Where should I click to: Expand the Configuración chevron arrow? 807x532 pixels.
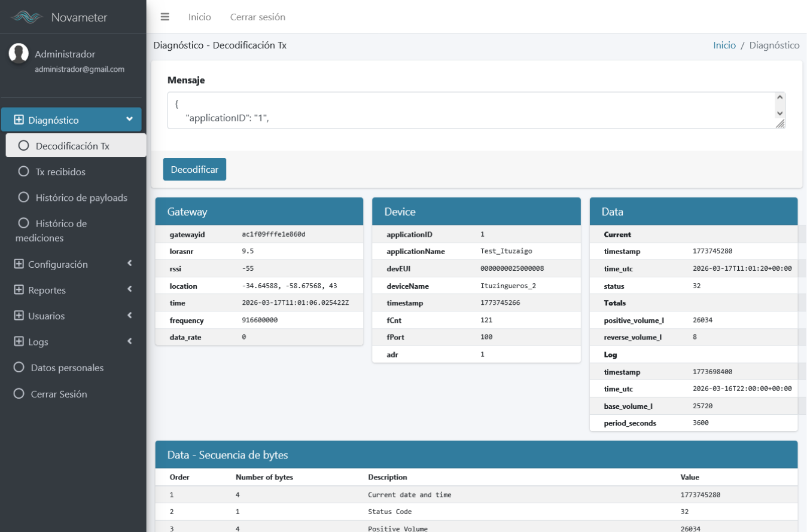pyautogui.click(x=129, y=264)
